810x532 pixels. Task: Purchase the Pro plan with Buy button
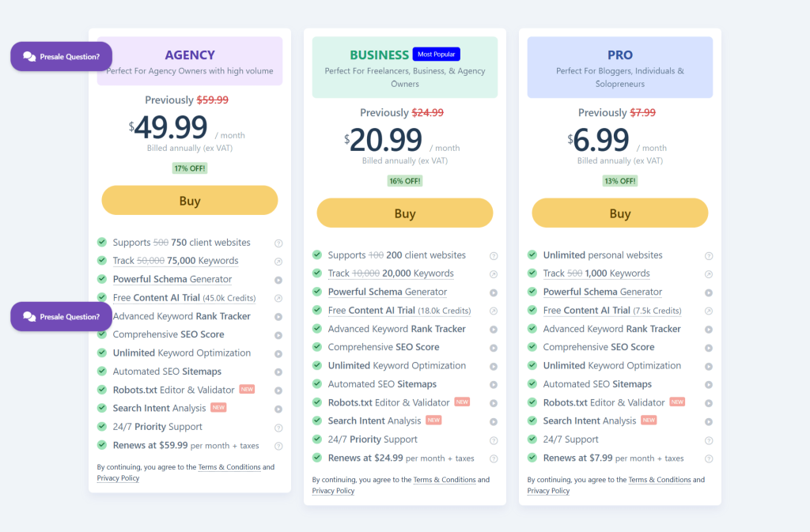[620, 213]
